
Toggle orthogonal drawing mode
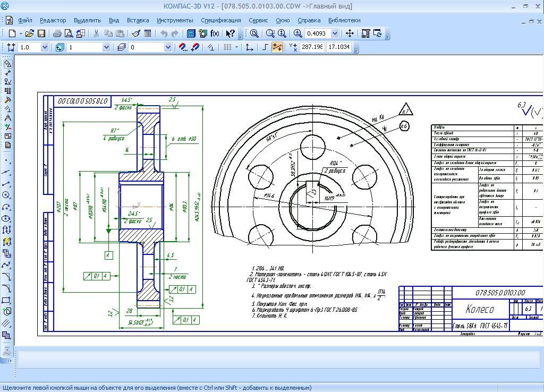tap(266, 47)
